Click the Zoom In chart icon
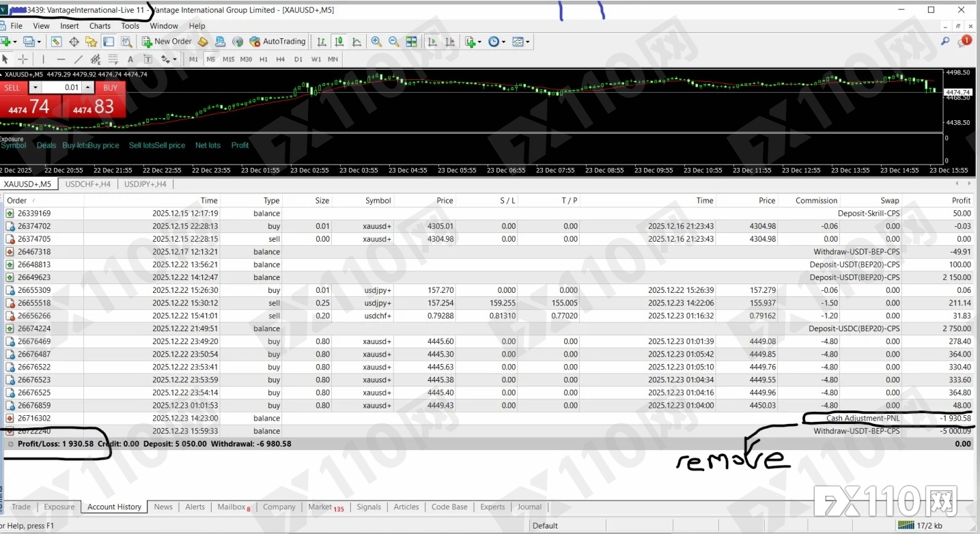 [x=376, y=42]
